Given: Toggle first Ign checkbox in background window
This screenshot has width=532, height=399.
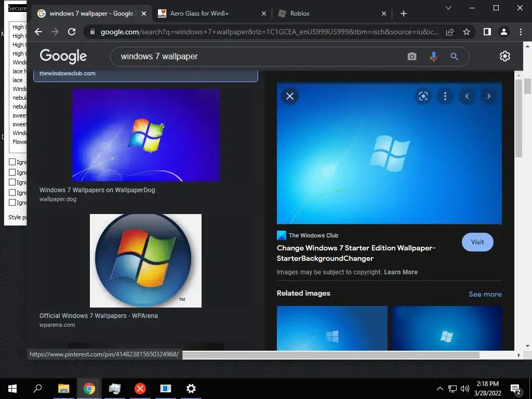Looking at the screenshot, I should point(12,162).
